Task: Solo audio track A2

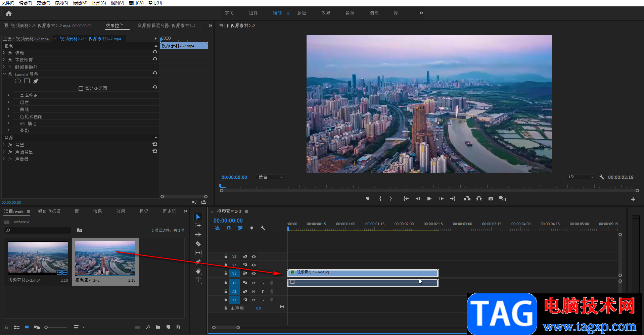Action: pos(263,291)
